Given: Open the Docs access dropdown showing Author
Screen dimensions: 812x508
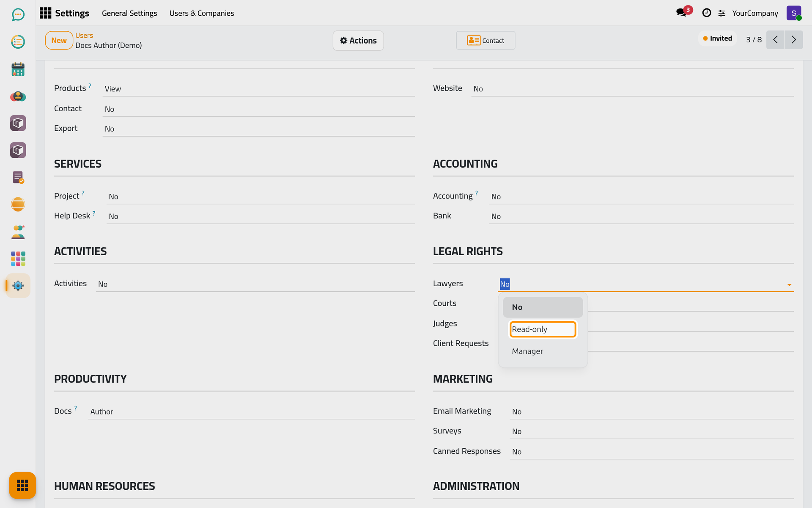Looking at the screenshot, I should pos(251,411).
